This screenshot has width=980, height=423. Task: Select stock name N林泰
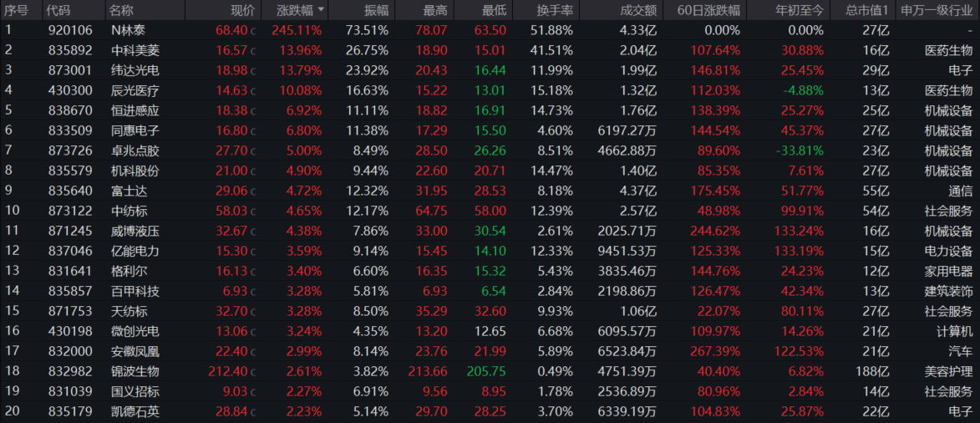128,30
